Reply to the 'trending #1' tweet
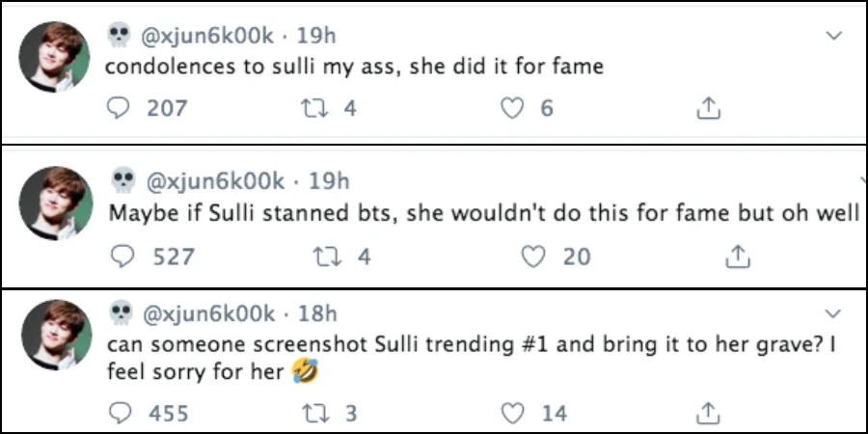 tap(121, 413)
